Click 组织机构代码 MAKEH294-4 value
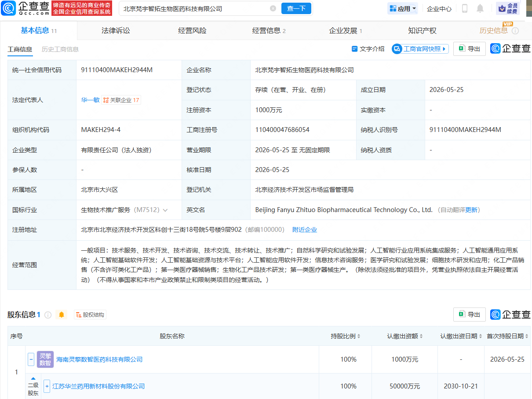Image resolution: width=532 pixels, height=399 pixels. tap(101, 130)
